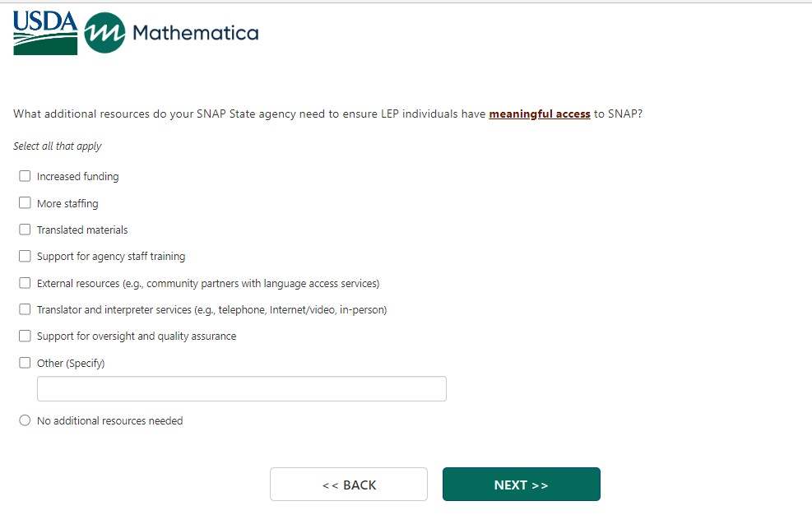Click the 'Select all that apply' instruction text
Viewport: 812px width, 515px height.
point(58,146)
